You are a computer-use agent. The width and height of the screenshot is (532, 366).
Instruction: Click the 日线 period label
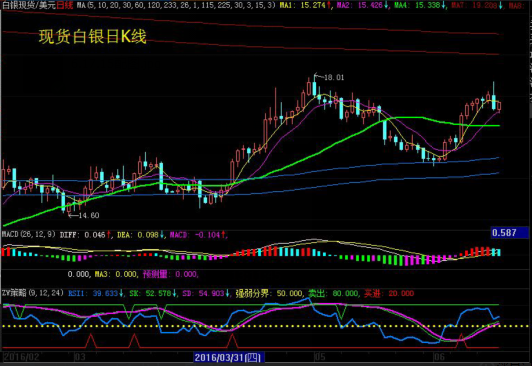point(65,5)
